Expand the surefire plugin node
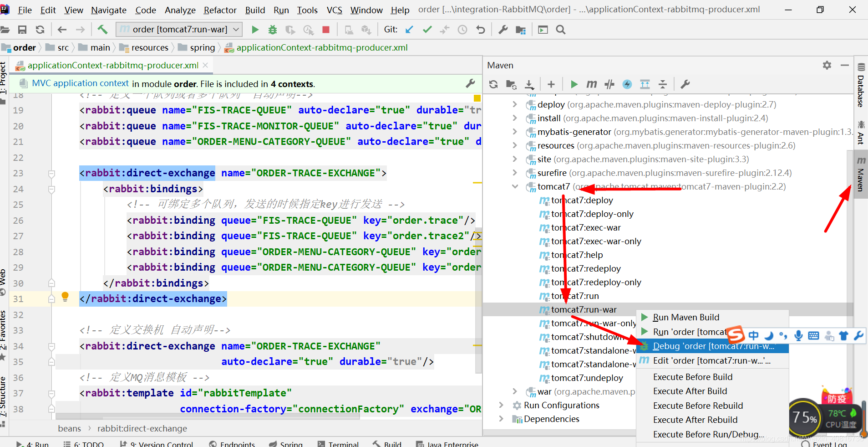 (x=515, y=173)
